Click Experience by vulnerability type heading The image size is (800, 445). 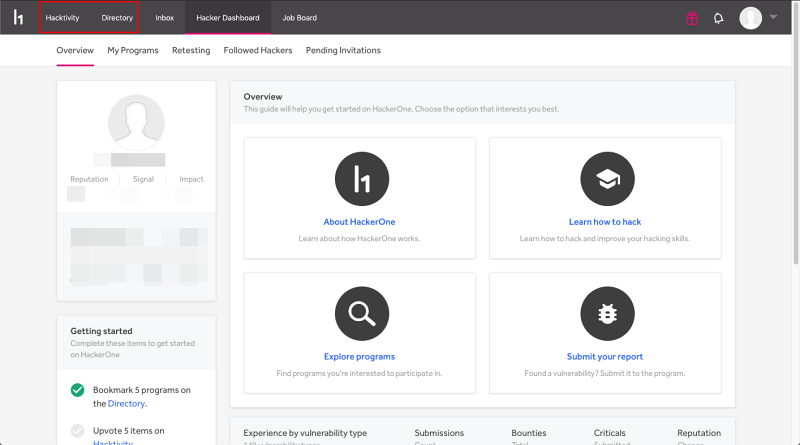[x=305, y=433]
